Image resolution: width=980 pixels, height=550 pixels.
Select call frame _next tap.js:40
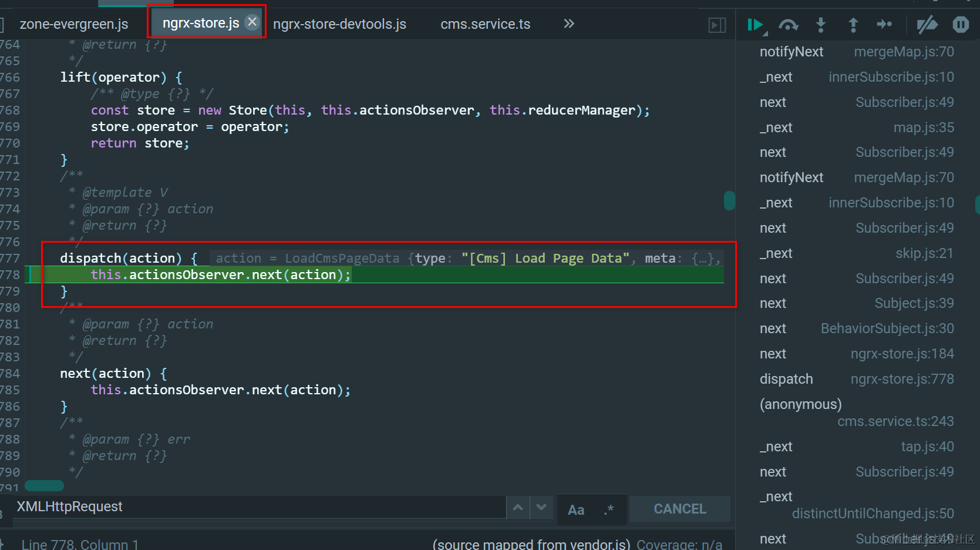857,447
